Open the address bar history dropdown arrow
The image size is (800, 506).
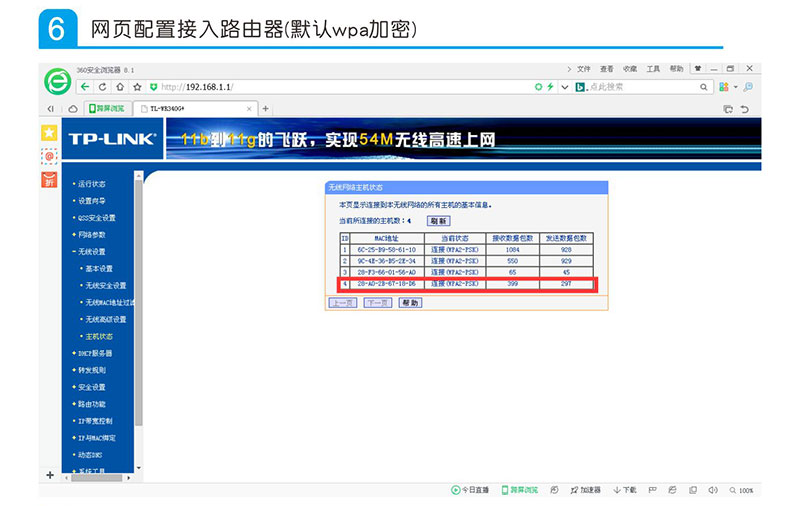click(x=565, y=87)
